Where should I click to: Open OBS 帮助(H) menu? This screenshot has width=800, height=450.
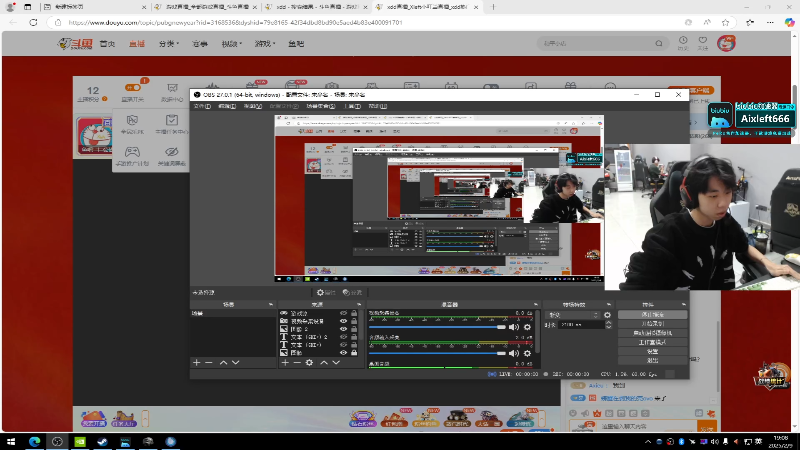[378, 106]
